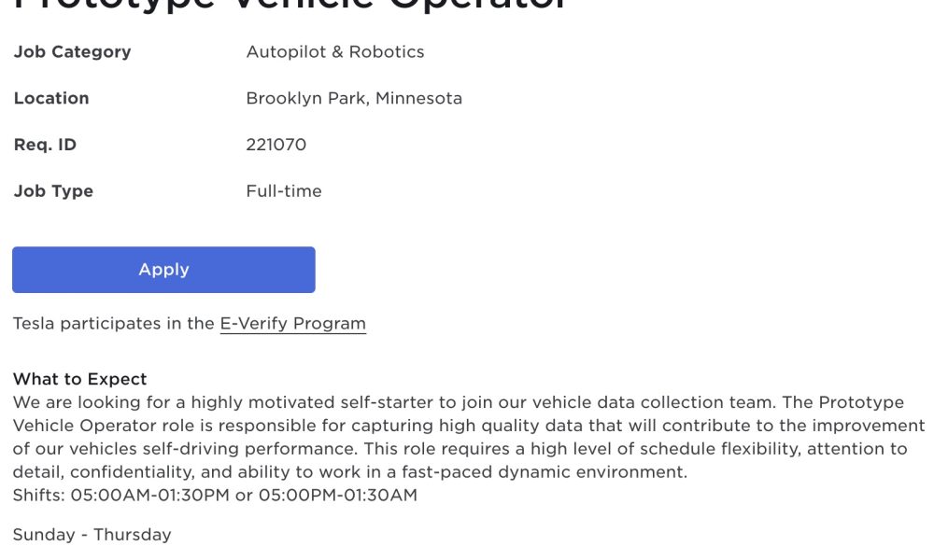Viewport: 934px width, 560px height.
Task: Click the 'Tesla participates in the' text
Action: coord(114,324)
